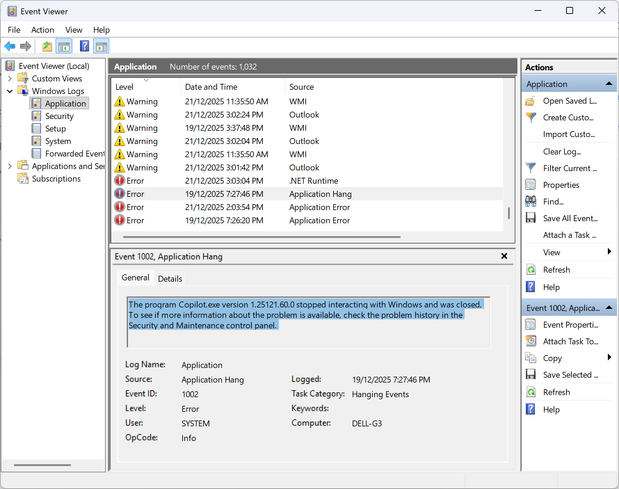Click the event description text box
Image resolution: width=619 pixels, height=489 pixels.
pyautogui.click(x=309, y=322)
